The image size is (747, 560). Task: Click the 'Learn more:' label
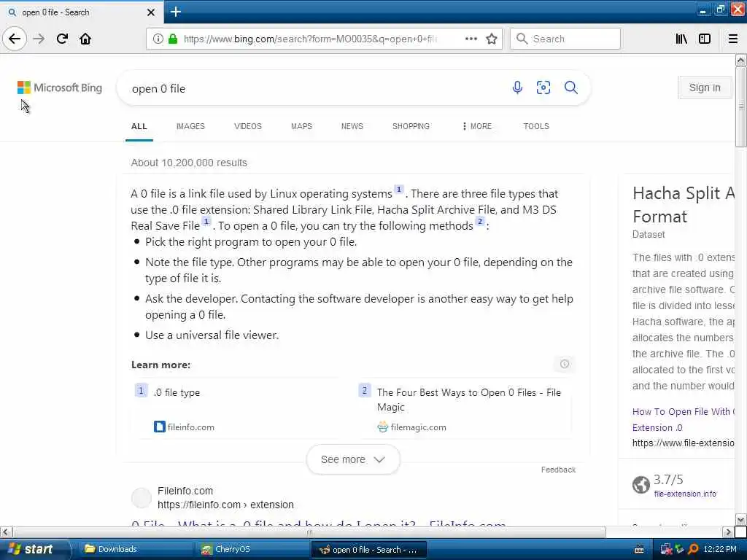(161, 365)
